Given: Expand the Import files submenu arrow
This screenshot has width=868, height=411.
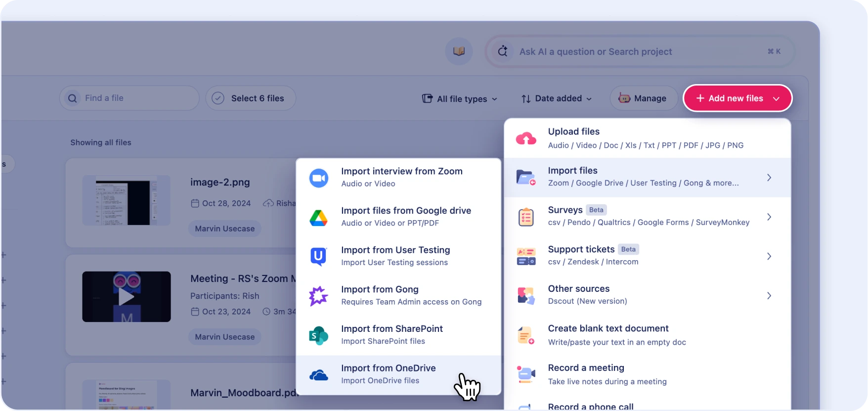Looking at the screenshot, I should coord(769,177).
